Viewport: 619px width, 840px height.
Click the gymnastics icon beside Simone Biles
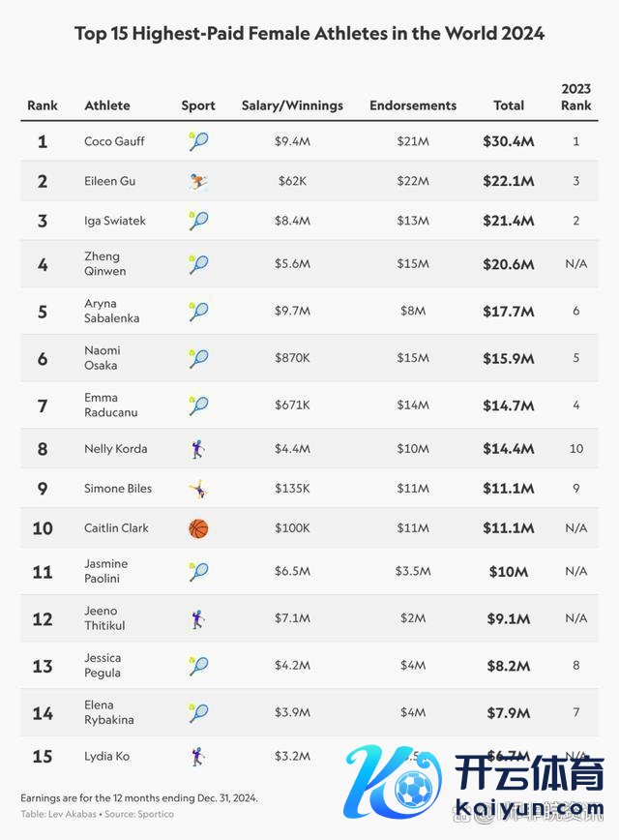pos(198,489)
